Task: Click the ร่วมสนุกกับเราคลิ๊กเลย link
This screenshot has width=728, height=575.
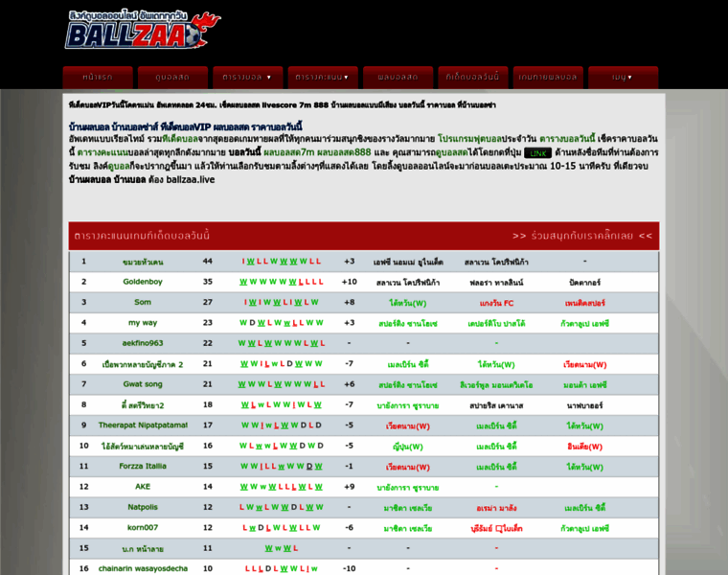Action: pos(581,235)
